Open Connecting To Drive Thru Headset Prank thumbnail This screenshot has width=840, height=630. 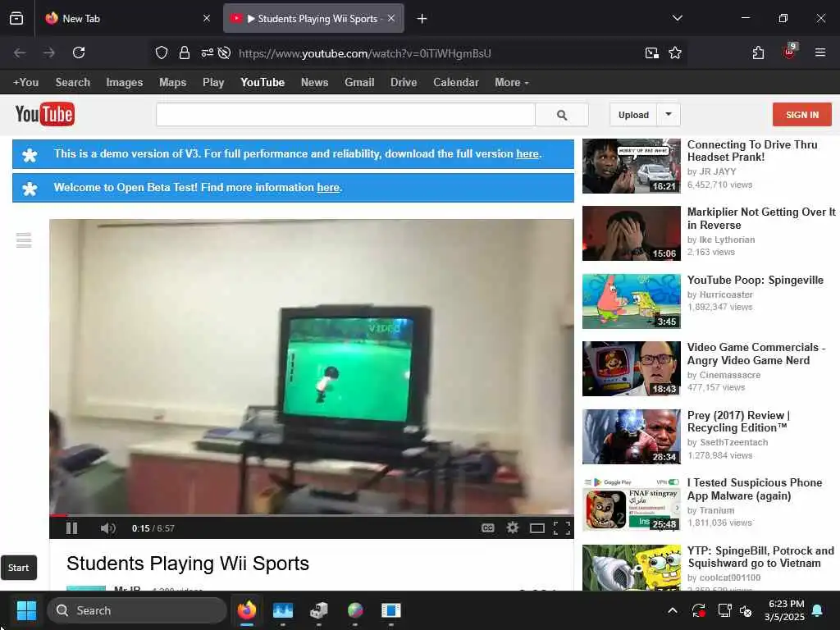pos(632,166)
